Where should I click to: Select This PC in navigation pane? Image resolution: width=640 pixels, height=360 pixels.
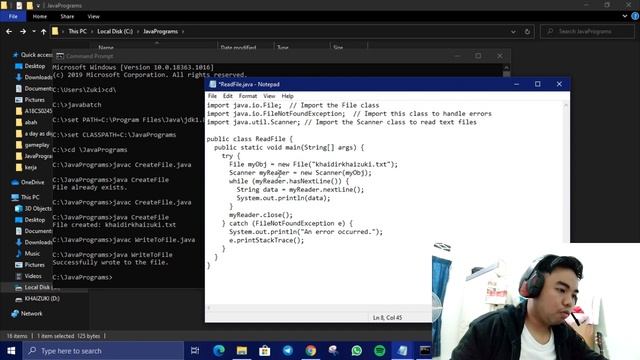(30, 197)
